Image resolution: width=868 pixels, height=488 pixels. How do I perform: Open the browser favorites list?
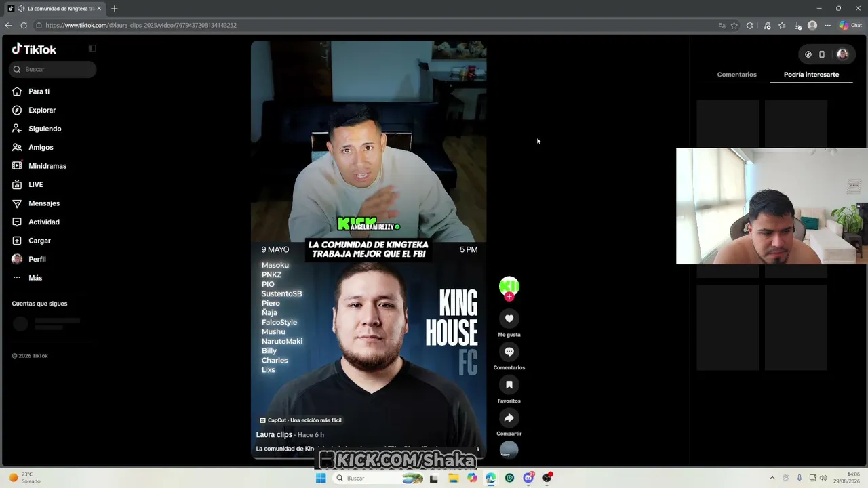[782, 26]
